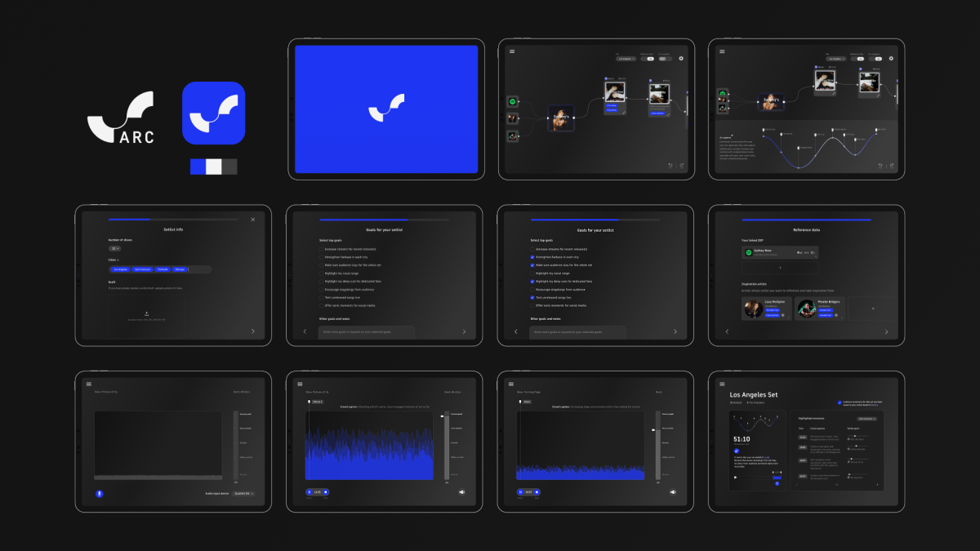Go back from the Reference data screen
This screenshot has height=551, width=980.
(x=727, y=331)
